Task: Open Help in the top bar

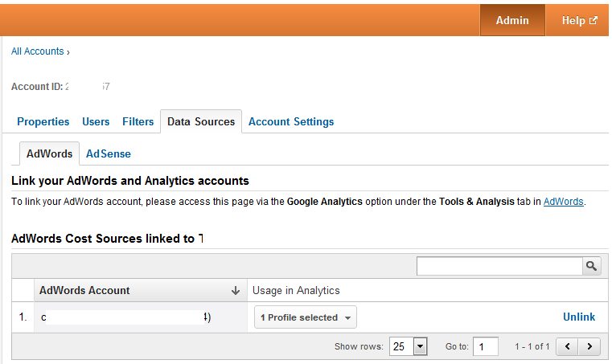Action: 579,20
